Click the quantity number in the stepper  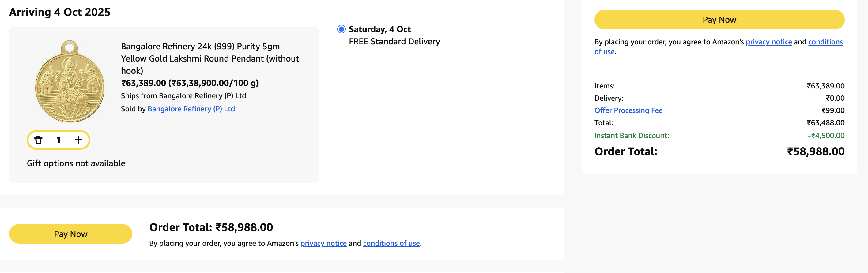[58, 140]
